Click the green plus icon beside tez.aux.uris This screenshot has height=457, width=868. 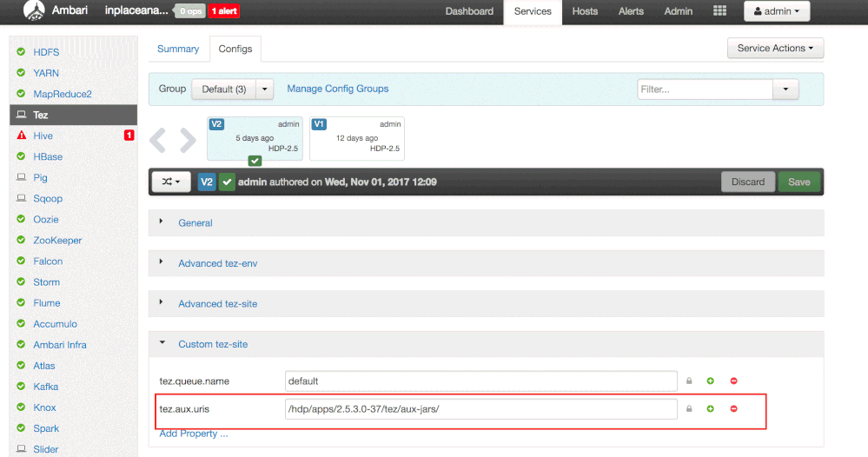710,408
